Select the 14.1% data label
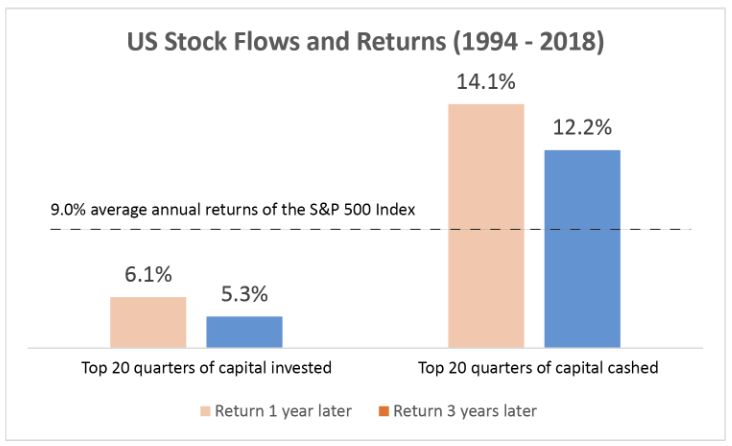This screenshot has width=732, height=446. point(486,83)
